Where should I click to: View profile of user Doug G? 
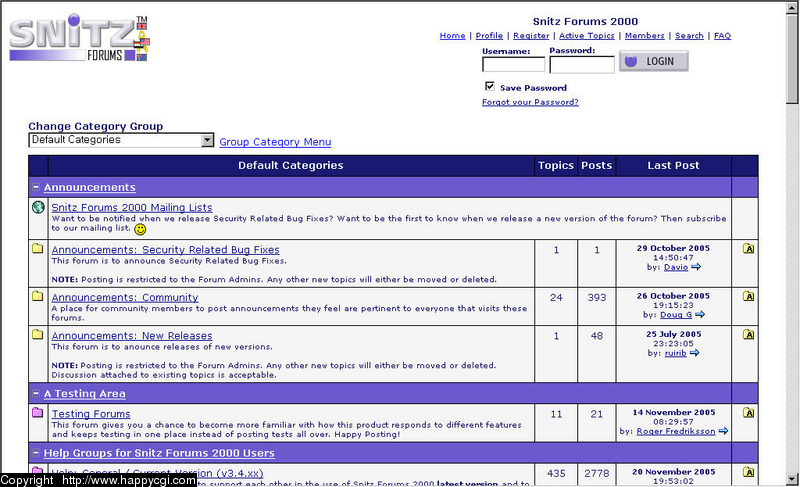[676, 315]
